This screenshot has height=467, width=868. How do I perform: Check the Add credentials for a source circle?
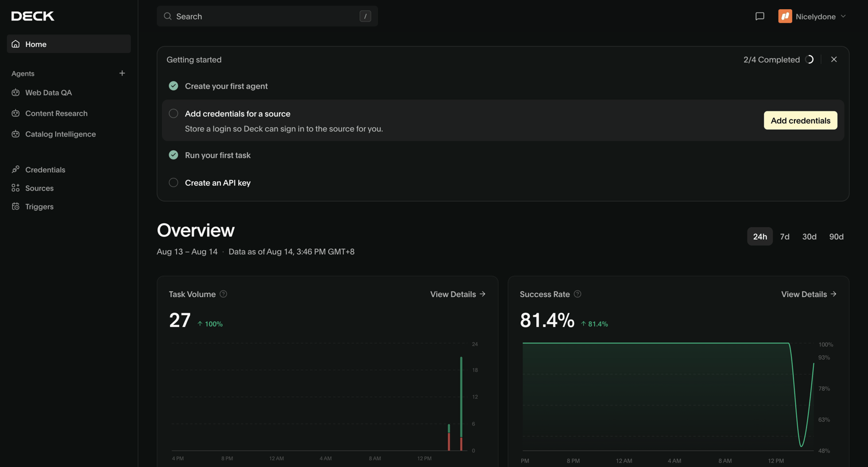point(173,114)
